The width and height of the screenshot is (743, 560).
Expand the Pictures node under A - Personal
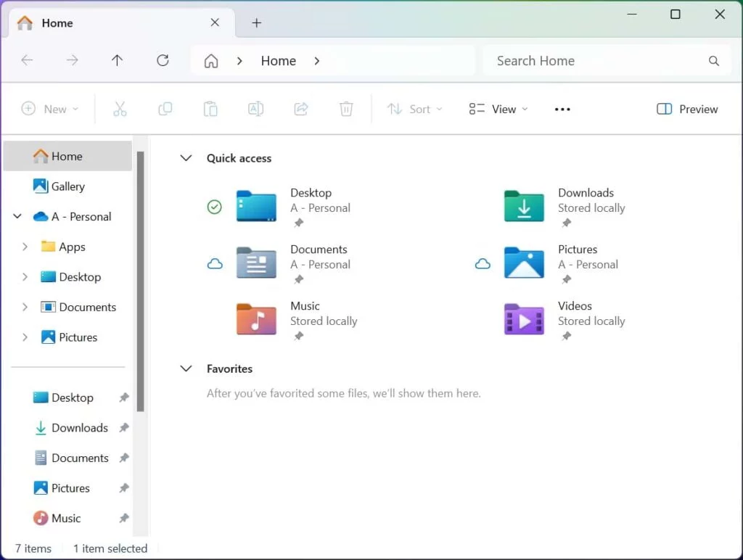coord(25,337)
